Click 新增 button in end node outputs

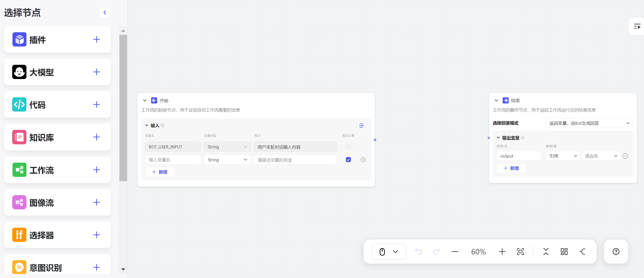(x=511, y=168)
